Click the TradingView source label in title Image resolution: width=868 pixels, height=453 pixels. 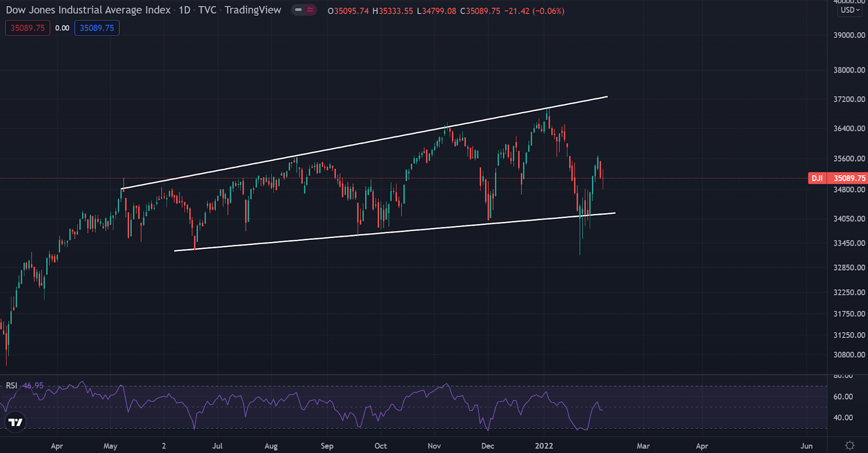coord(253,10)
